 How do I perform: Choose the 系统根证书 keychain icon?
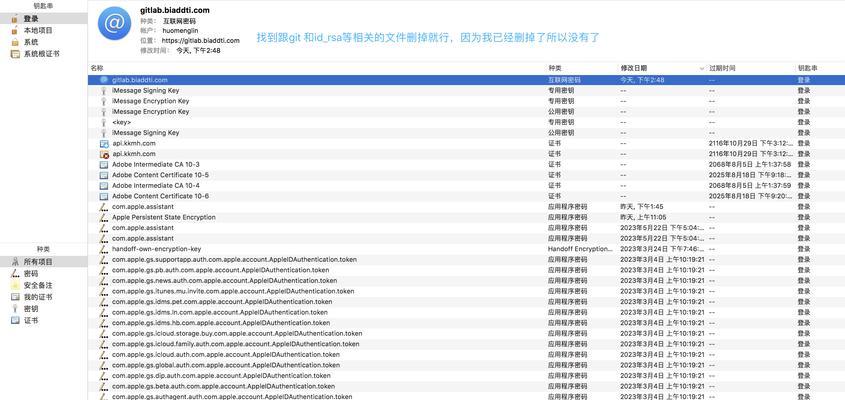pyautogui.click(x=15, y=54)
